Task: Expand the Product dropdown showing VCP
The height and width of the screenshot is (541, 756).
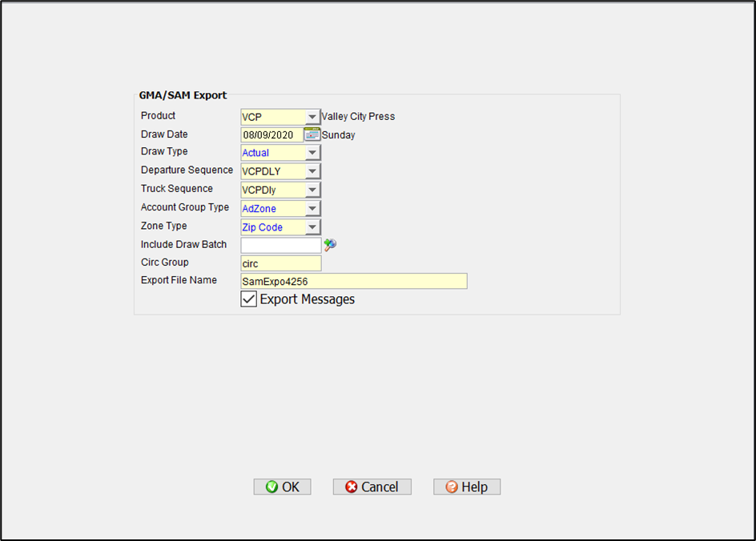Action: coord(312,117)
